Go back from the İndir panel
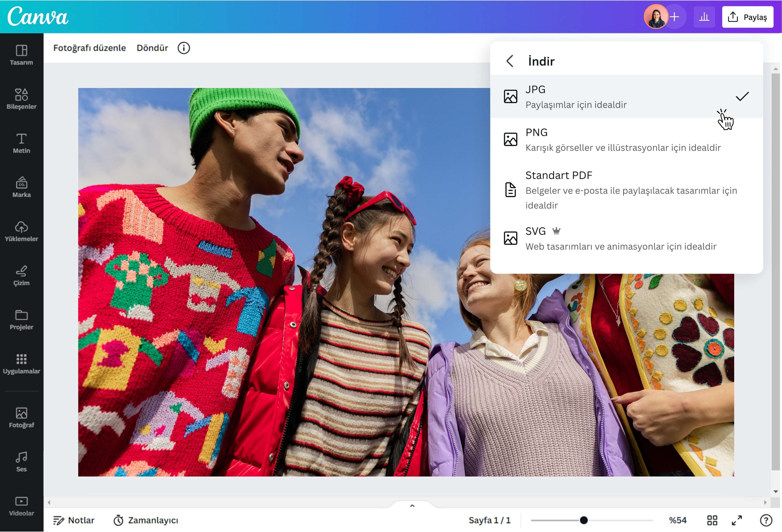 point(510,61)
